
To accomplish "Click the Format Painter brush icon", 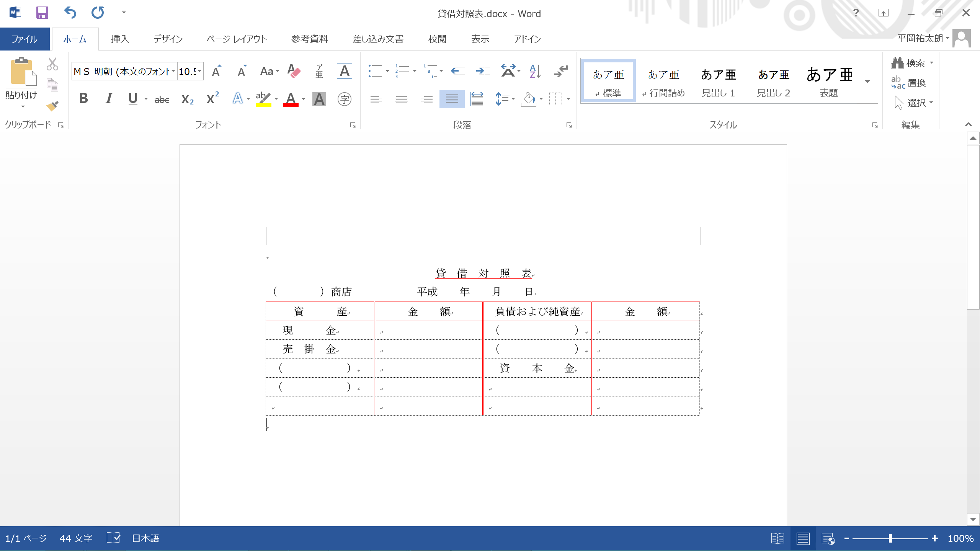I will click(x=52, y=106).
